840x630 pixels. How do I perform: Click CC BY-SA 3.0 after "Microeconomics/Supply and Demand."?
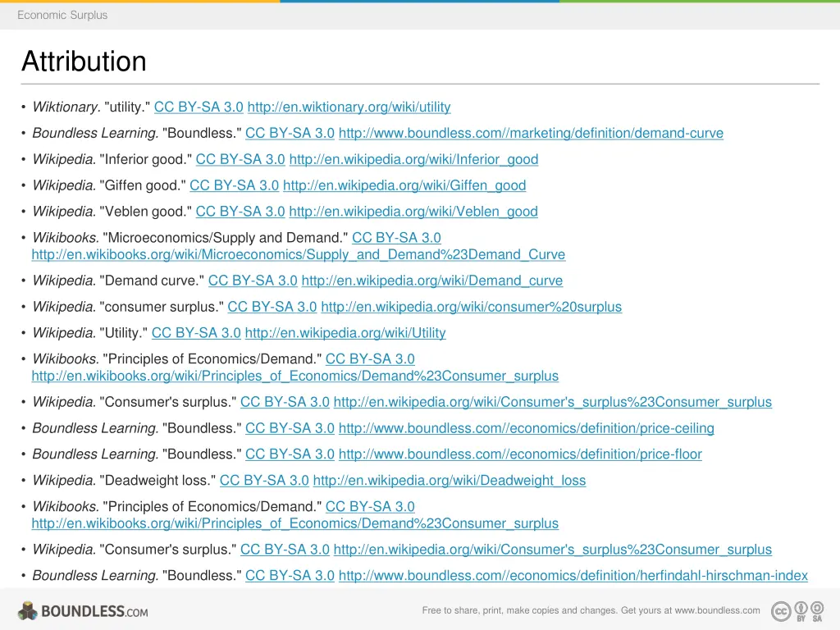pos(396,238)
